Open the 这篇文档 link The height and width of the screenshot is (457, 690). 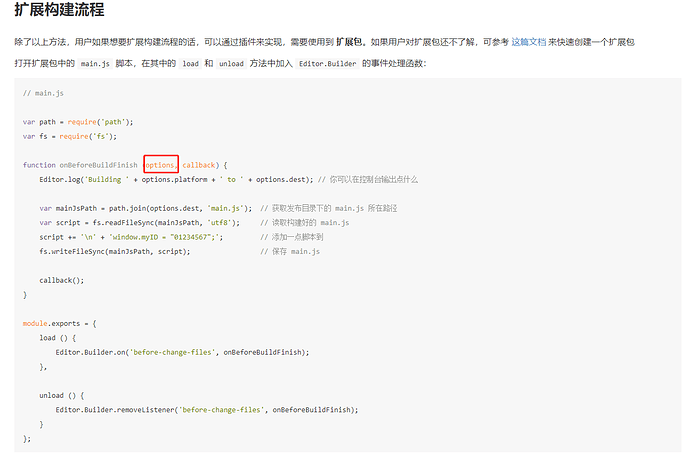tap(529, 42)
